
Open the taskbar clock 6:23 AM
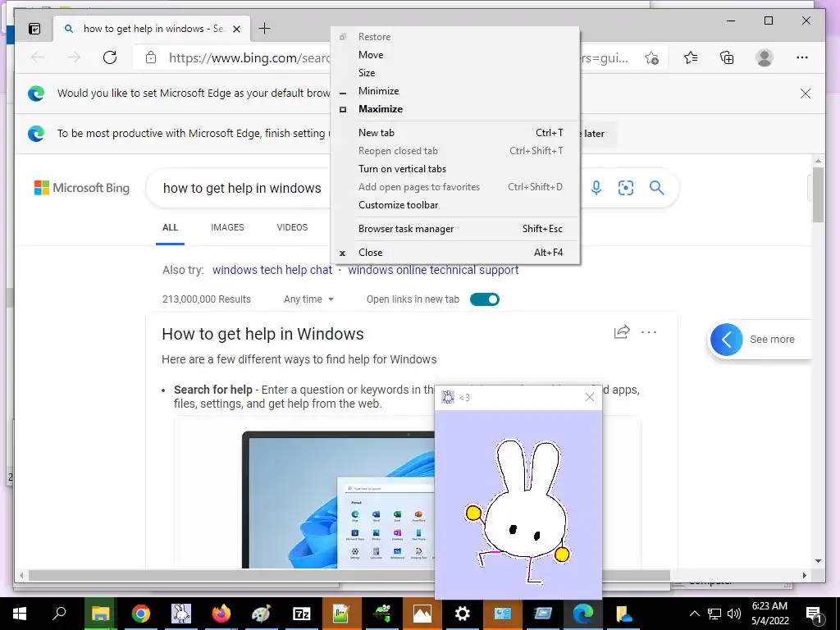(x=769, y=614)
